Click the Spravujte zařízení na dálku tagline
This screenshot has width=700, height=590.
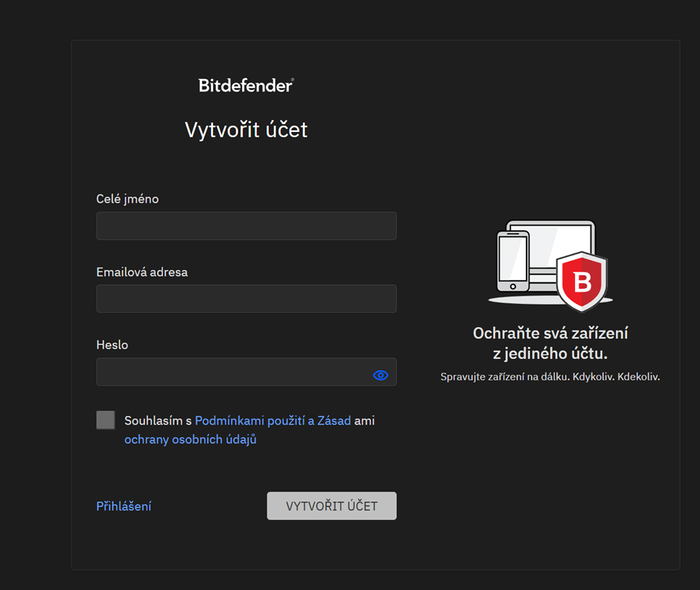click(551, 378)
